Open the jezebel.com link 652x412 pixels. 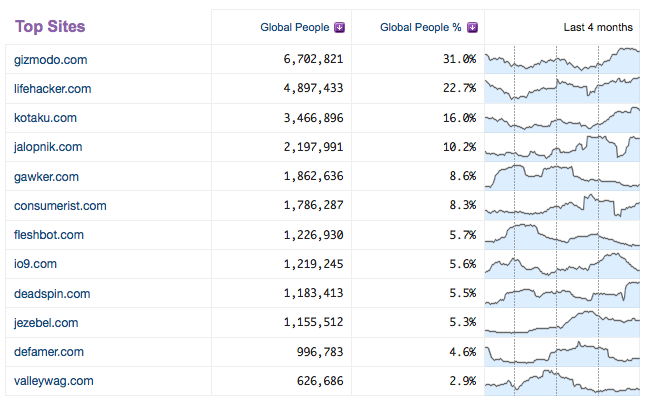click(46, 323)
